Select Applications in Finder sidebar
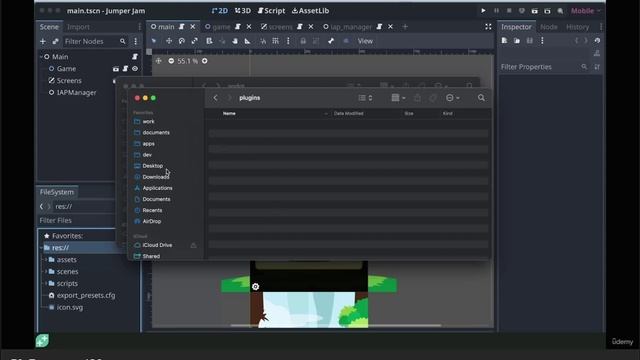Viewport: 640px width, 360px height. coord(158,188)
